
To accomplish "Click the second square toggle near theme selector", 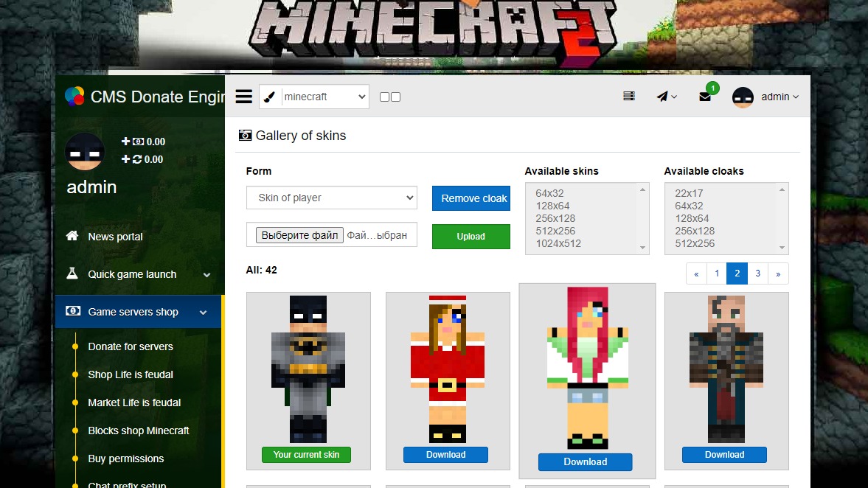I will [396, 97].
